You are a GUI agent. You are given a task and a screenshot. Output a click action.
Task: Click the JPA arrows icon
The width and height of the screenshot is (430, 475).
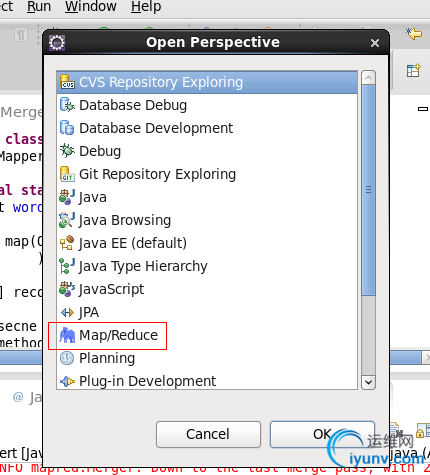coord(67,312)
